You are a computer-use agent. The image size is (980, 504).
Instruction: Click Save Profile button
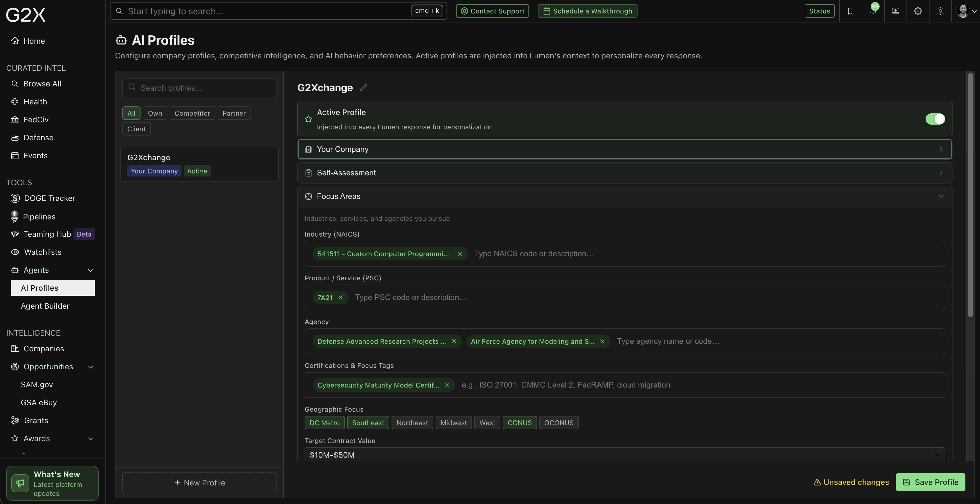point(930,482)
